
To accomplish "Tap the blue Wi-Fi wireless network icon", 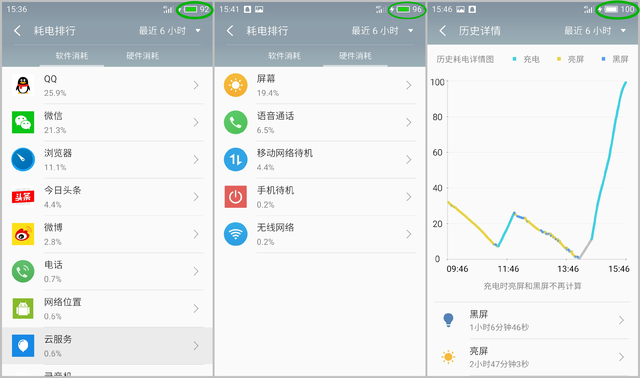I will coord(236,234).
